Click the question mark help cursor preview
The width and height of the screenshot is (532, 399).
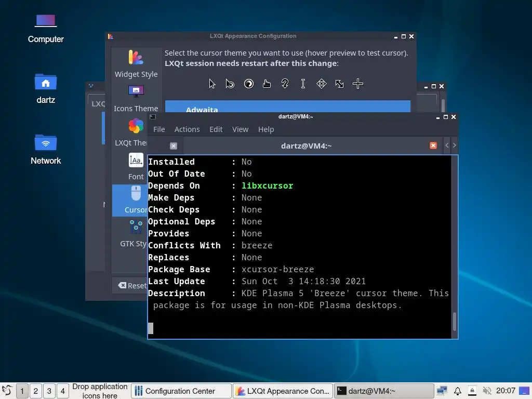point(285,84)
